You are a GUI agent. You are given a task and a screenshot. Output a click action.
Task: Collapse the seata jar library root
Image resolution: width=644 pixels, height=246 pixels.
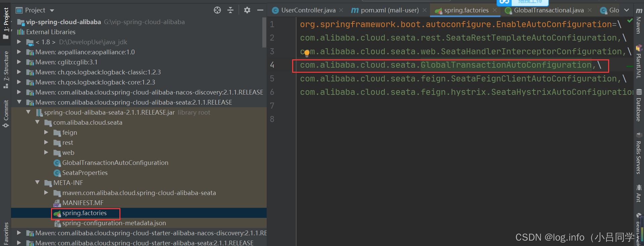(28, 112)
